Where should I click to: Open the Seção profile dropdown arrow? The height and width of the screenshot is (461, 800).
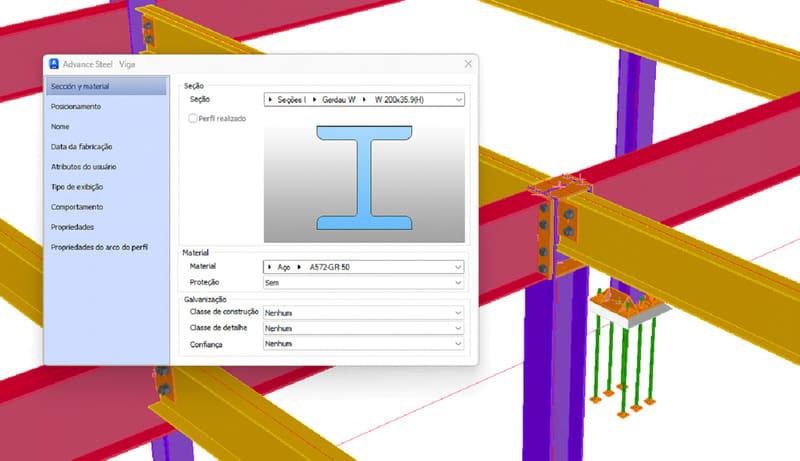pos(459,100)
